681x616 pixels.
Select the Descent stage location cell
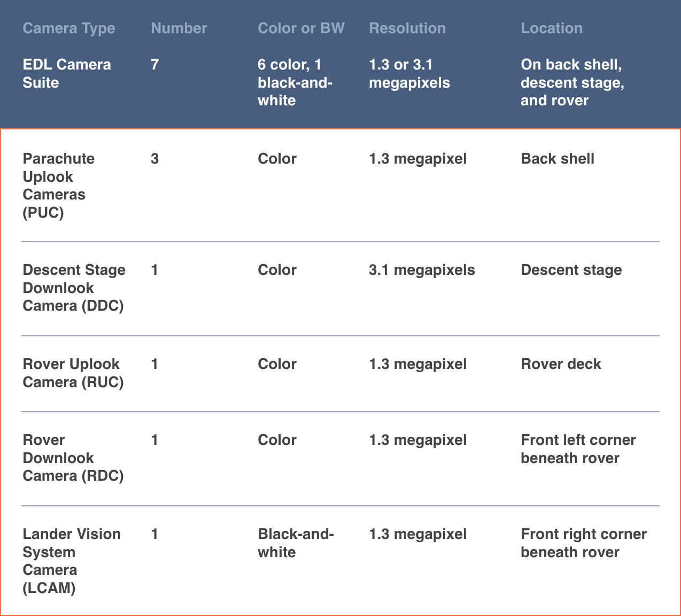coord(571,270)
